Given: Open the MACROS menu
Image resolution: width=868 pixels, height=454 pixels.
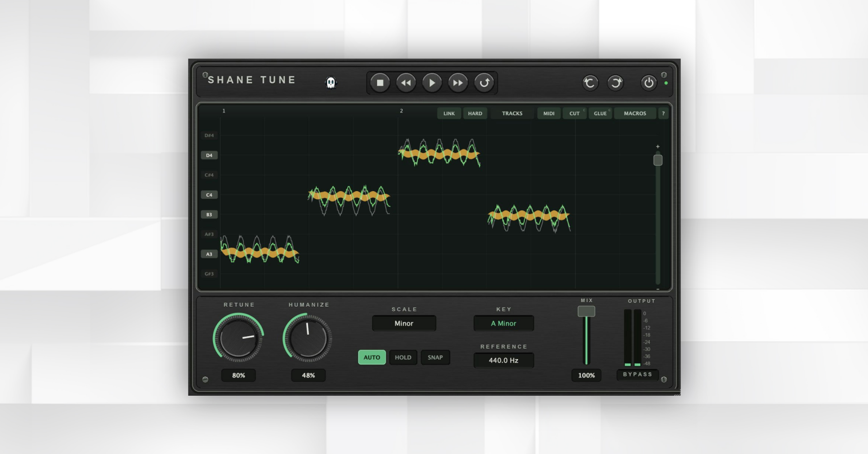Looking at the screenshot, I should tap(635, 113).
